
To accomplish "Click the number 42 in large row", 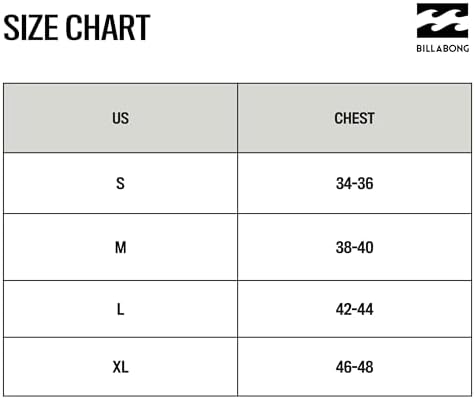I will coord(343,309).
